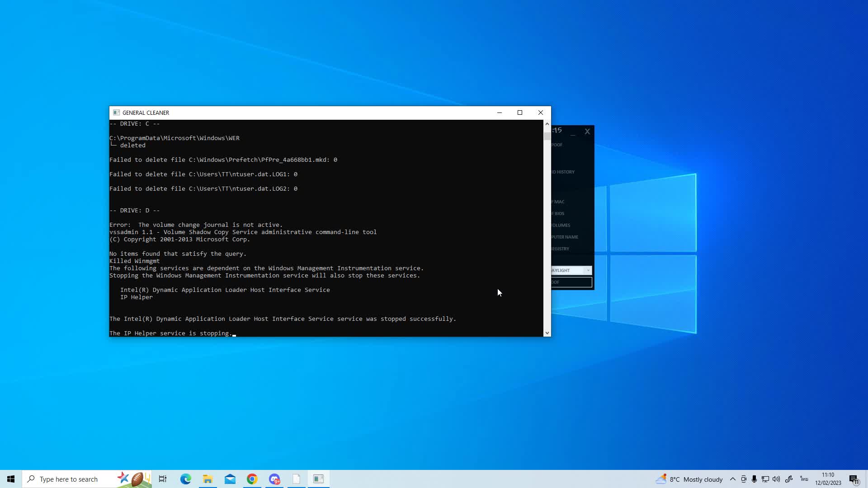
Task: Close the GENERAL CLEANER console window
Action: (541, 113)
